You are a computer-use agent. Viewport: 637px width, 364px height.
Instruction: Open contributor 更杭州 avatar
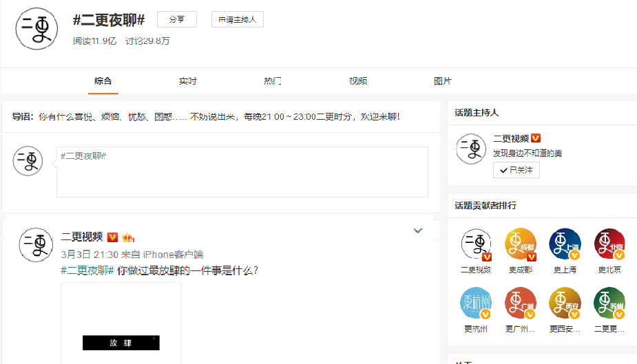(476, 303)
